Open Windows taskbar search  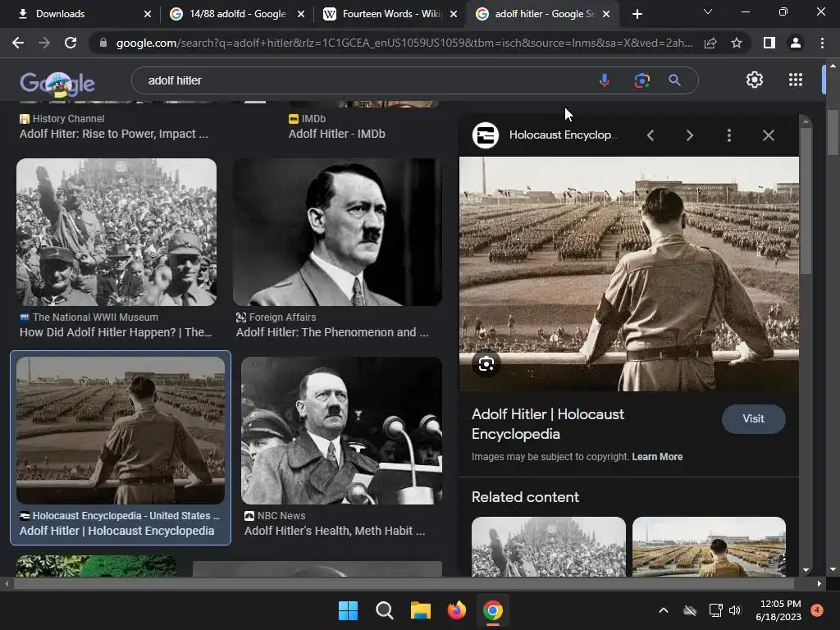pyautogui.click(x=384, y=610)
